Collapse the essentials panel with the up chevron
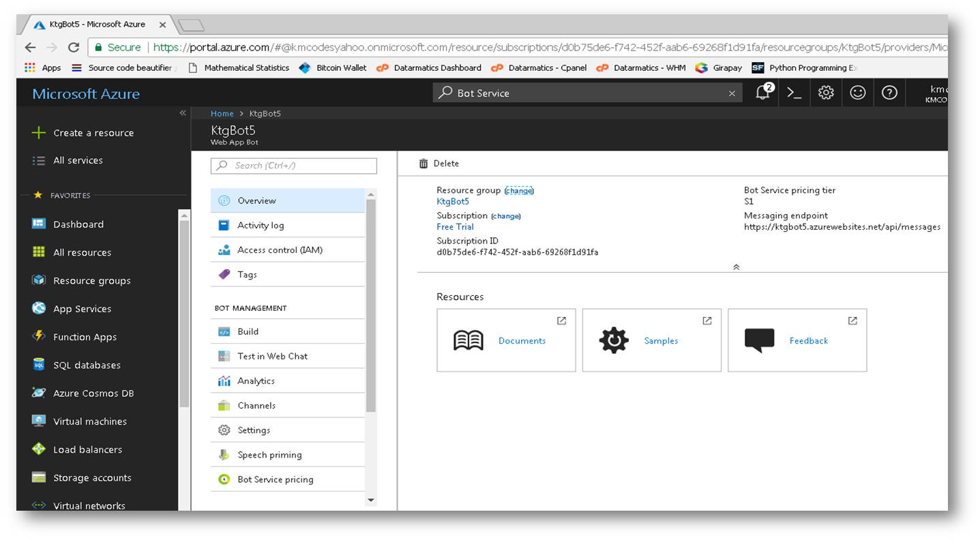The height and width of the screenshot is (540, 980). (x=737, y=267)
